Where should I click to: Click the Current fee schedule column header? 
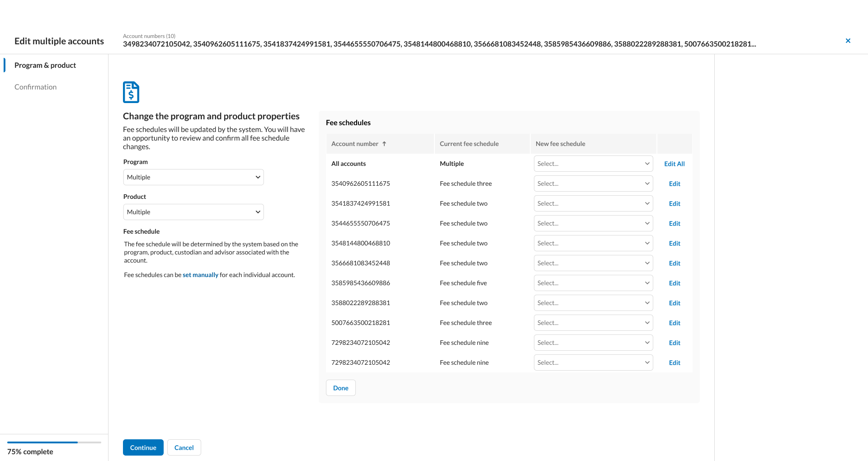click(x=469, y=144)
